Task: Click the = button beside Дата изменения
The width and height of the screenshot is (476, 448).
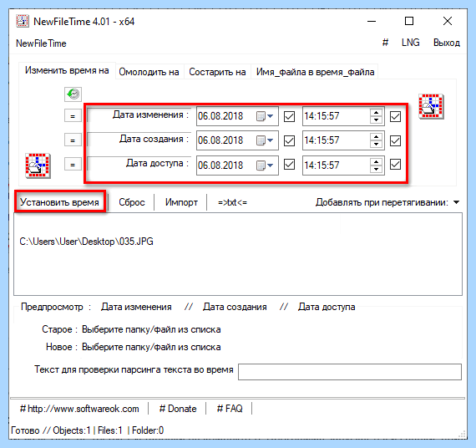Action: point(73,116)
